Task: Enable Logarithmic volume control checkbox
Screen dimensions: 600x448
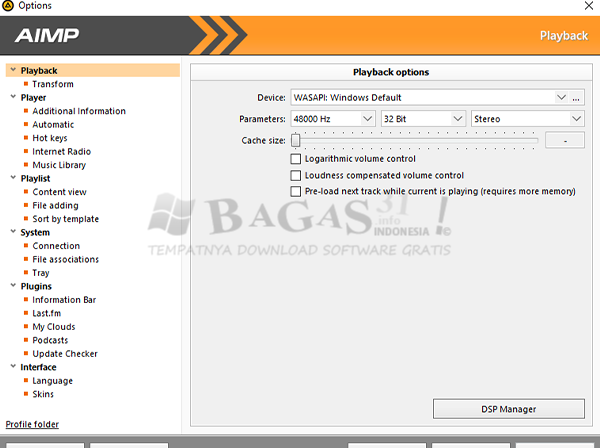Action: (295, 159)
